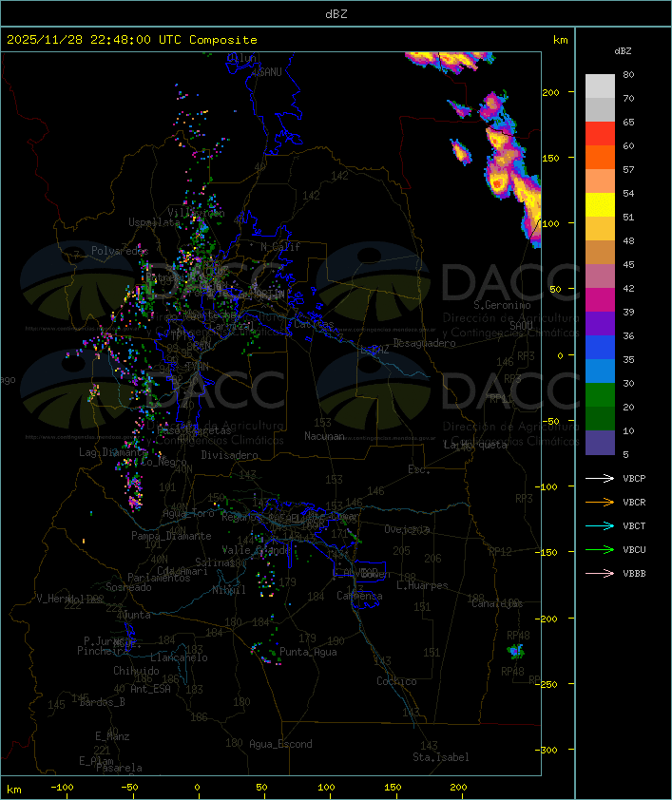Click the echo cluster near Punta_Agua
Viewport: 672px width, 800px height.
tap(265, 653)
